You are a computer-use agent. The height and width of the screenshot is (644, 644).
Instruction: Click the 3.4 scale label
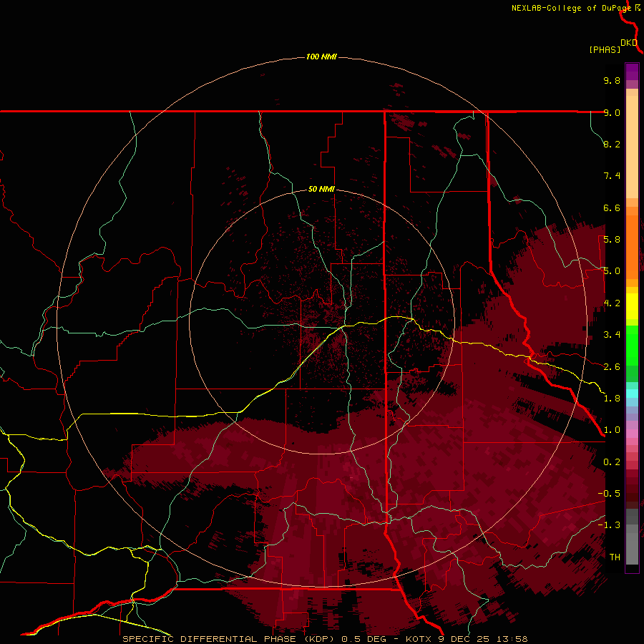pos(612,335)
